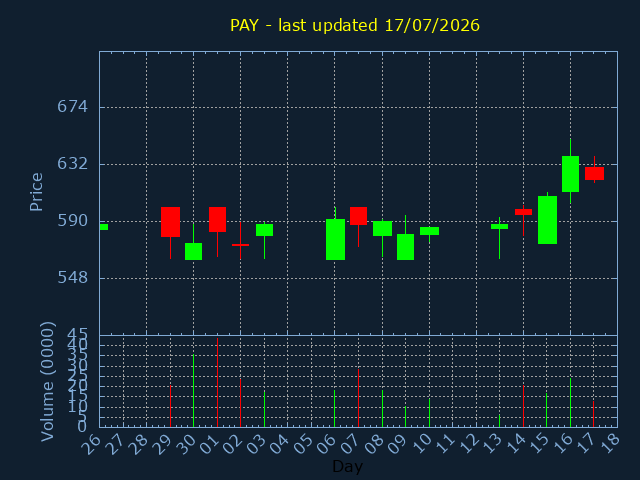The image size is (640, 480).
Task: Click the 674 price axis label
Action: pyautogui.click(x=72, y=107)
